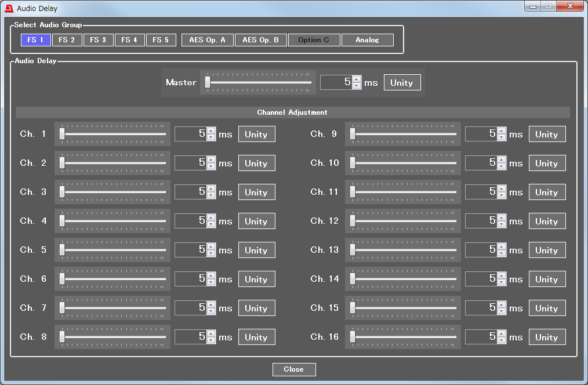
Task: Select the FS 1 audio group
Action: tap(36, 40)
